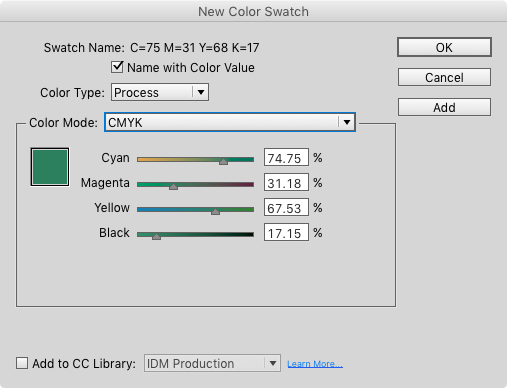Click the Yellow slider handle
This screenshot has height=388, width=507.
tap(215, 212)
